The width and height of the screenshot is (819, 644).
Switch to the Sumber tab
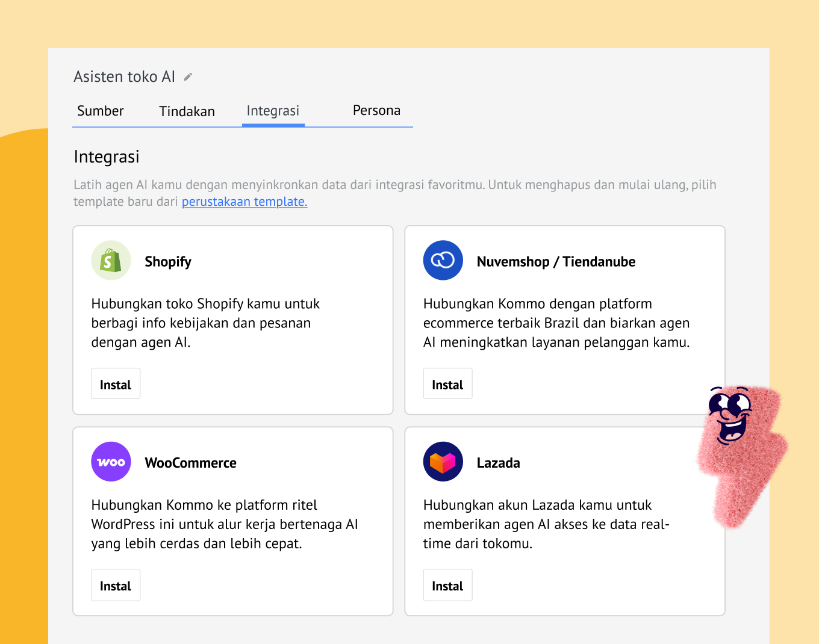click(x=101, y=111)
